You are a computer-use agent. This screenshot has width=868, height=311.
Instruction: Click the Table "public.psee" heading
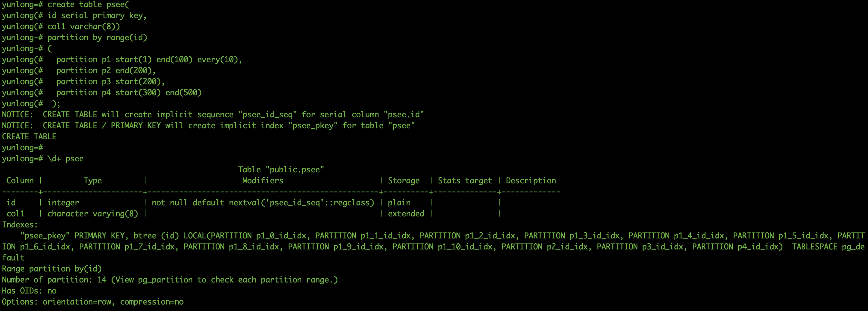(281, 170)
